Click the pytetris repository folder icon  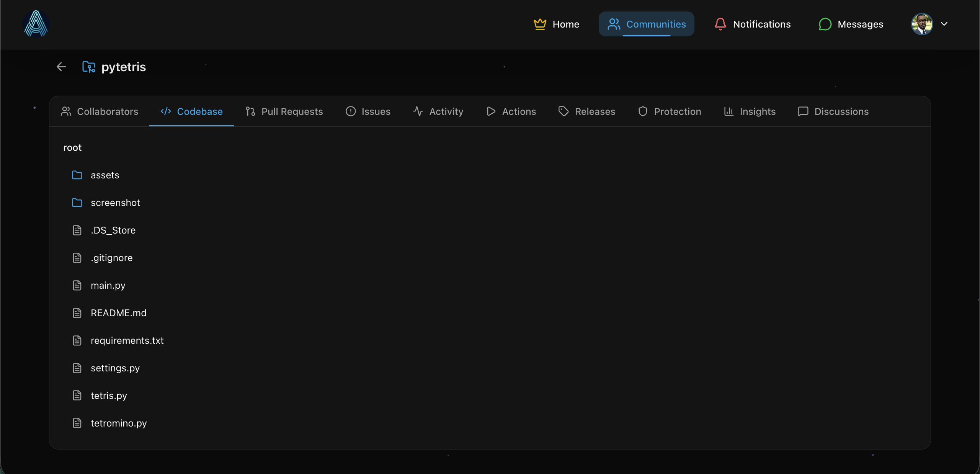pos(89,67)
